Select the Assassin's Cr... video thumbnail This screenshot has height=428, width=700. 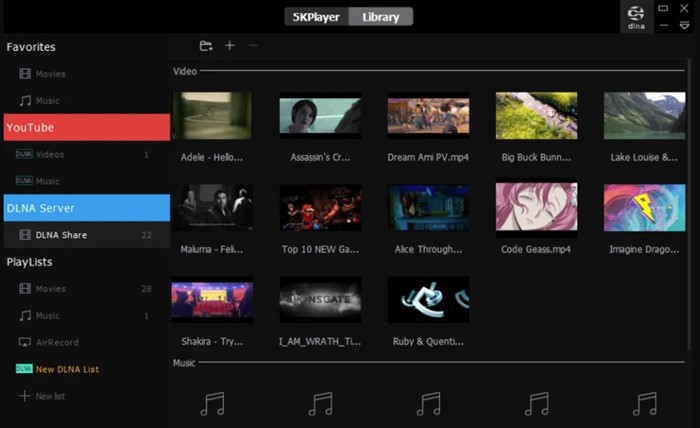[320, 116]
